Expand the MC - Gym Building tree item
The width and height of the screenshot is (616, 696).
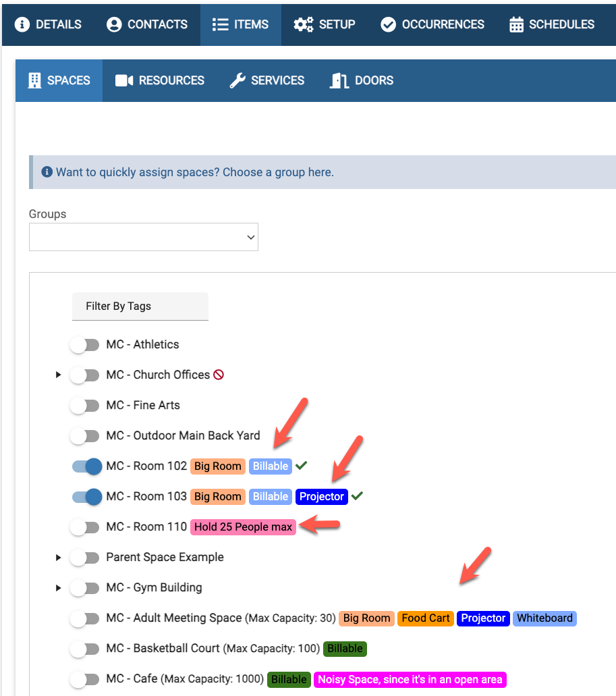coord(58,588)
